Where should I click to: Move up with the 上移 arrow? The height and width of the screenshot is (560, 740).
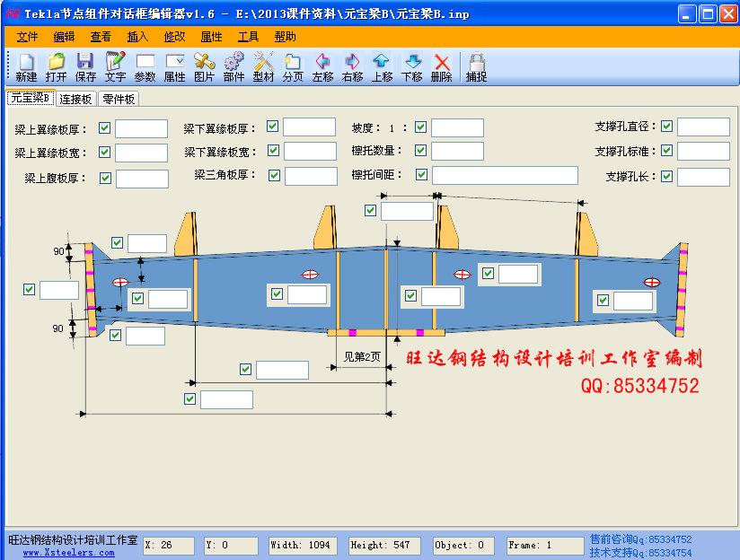coord(382,67)
